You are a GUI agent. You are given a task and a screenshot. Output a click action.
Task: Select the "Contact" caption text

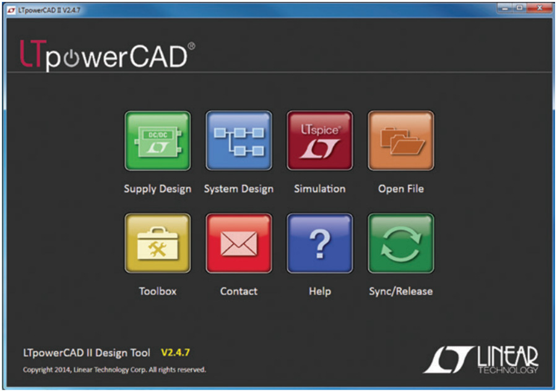click(x=238, y=291)
